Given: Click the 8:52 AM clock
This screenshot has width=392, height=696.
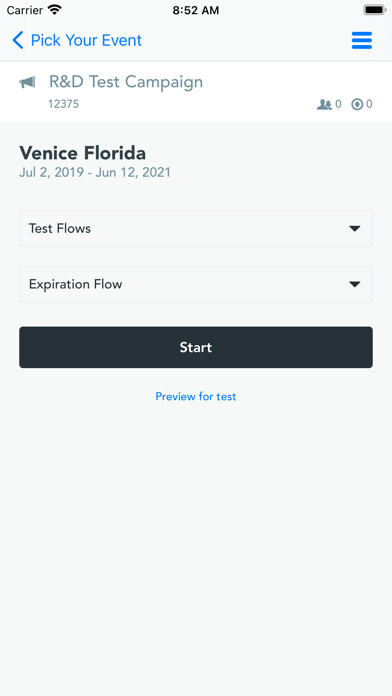Looking at the screenshot, I should tap(196, 10).
